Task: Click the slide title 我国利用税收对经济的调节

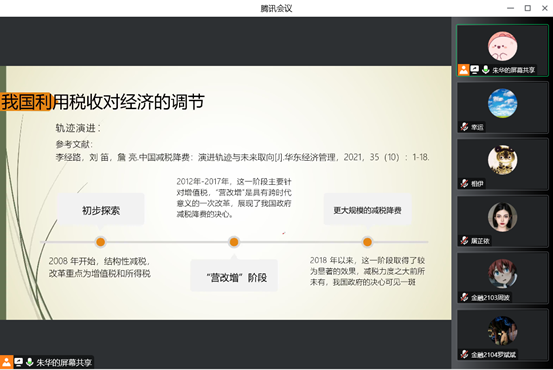Action: [103, 102]
